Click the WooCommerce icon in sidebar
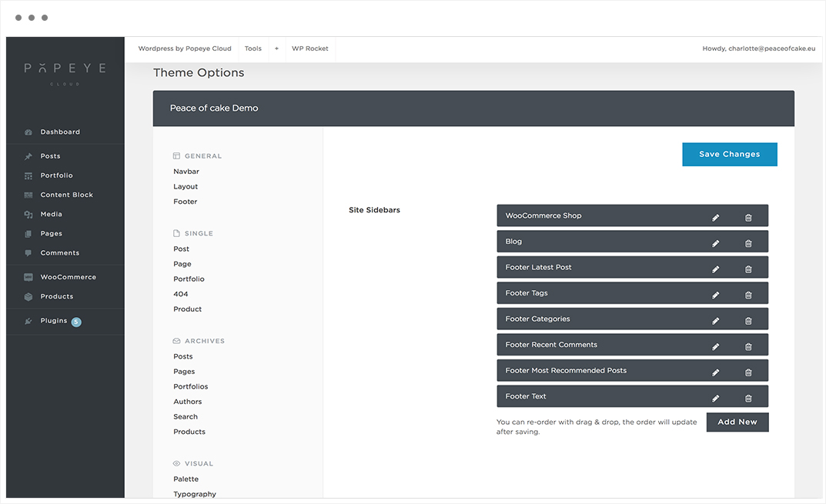 (28, 277)
